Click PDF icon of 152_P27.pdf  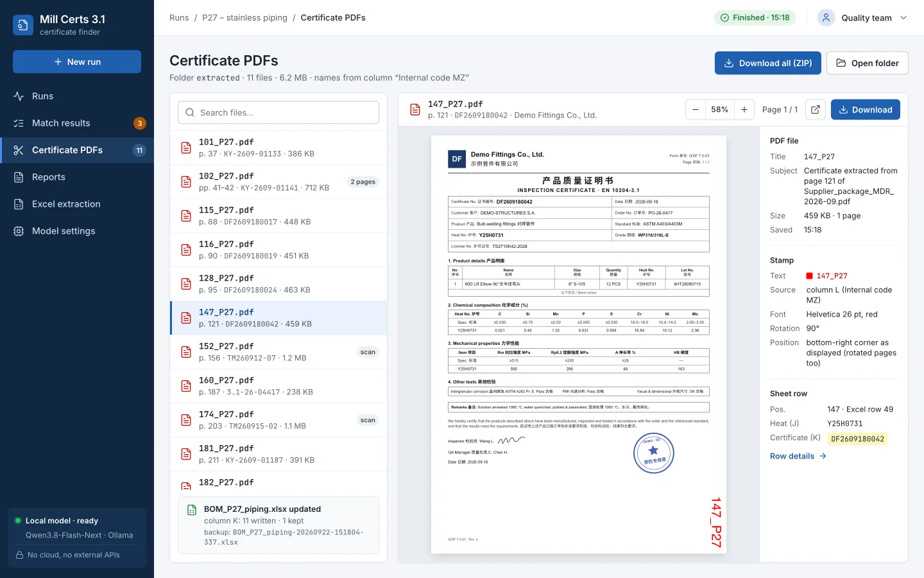click(186, 352)
